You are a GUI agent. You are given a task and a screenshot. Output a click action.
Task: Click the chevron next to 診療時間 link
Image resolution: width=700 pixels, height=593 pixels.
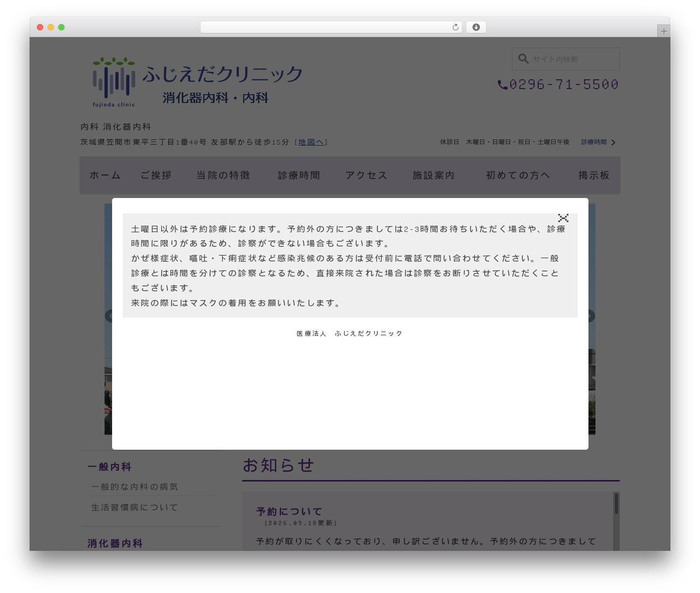tap(614, 142)
